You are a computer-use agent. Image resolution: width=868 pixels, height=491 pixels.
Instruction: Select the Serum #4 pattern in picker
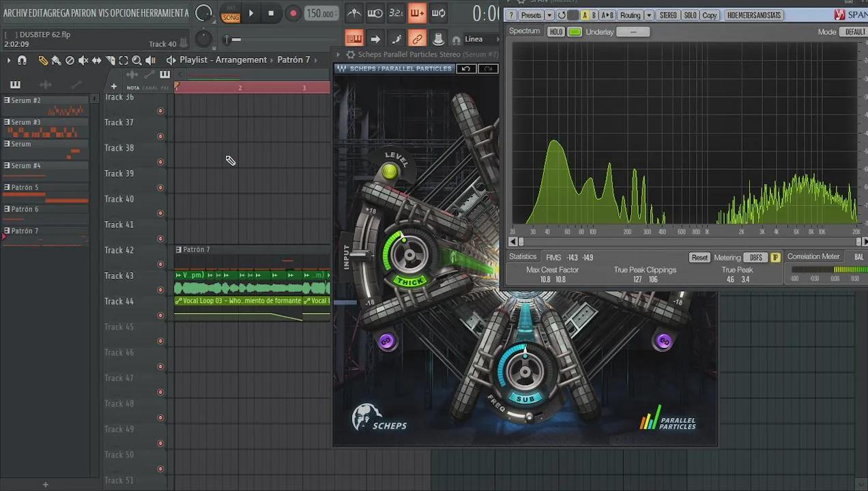point(45,170)
